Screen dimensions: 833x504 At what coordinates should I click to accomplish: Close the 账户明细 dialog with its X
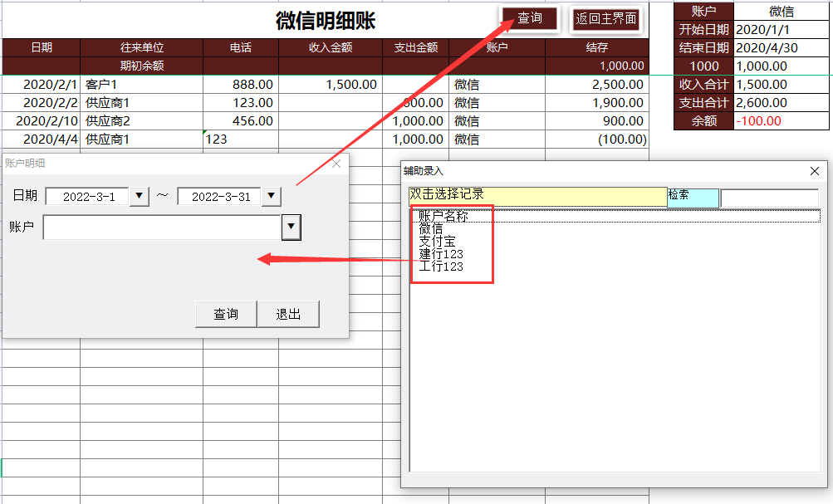point(336,163)
